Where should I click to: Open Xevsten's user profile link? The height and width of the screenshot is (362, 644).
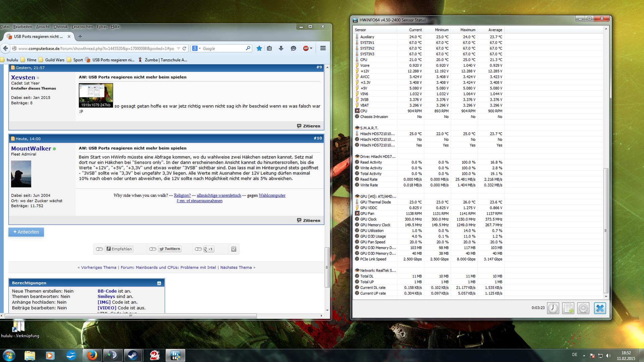click(23, 77)
